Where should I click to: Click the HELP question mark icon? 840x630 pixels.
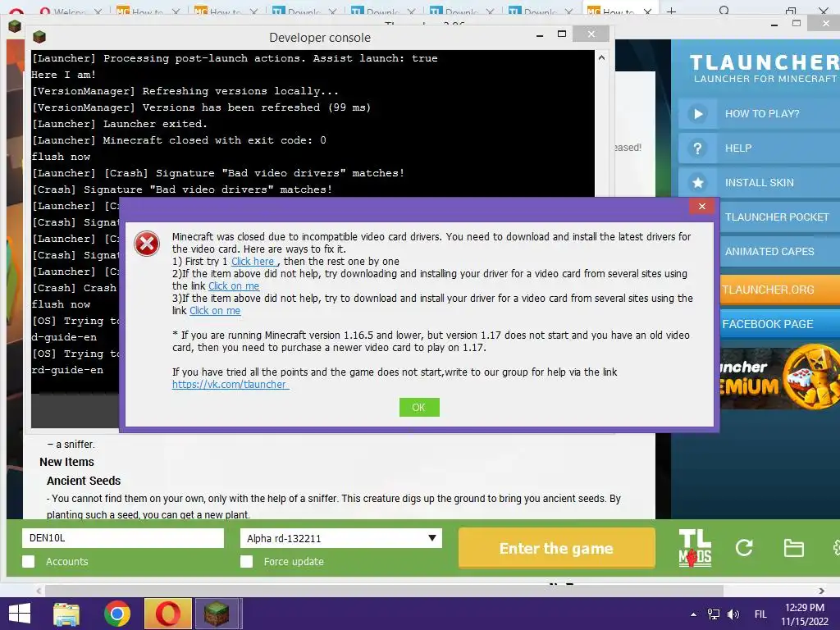(697, 148)
